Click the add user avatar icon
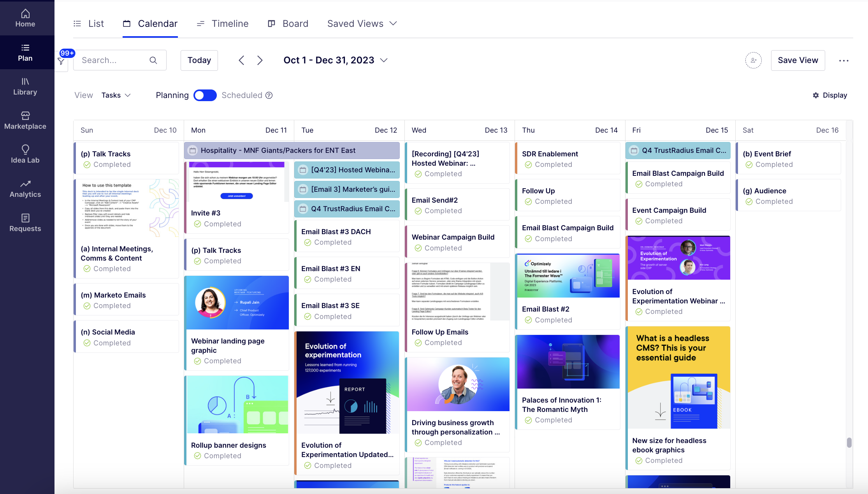Viewport: 868px width, 494px height. point(753,60)
